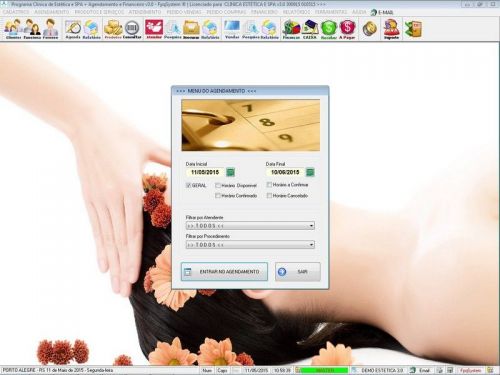Viewport: 500px width, 375px height.
Task: Open the CAIXA cash register icon
Action: coord(310,29)
